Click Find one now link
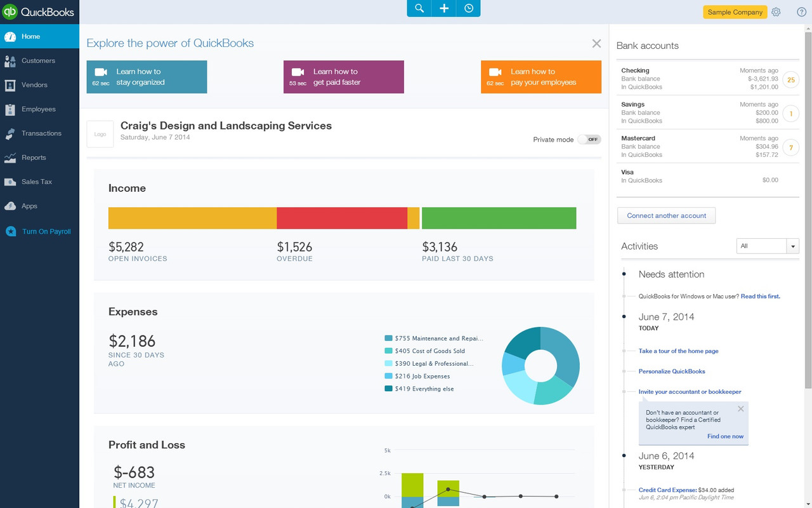The height and width of the screenshot is (508, 812). (x=725, y=436)
